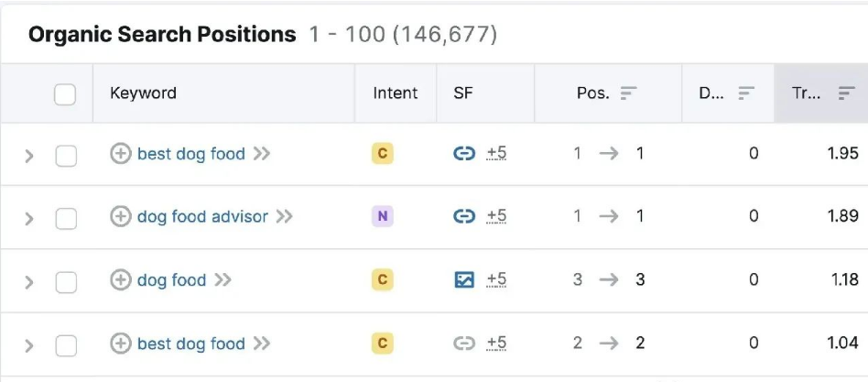868x382 pixels.
Task: Click the Keyword column header
Action: pyautogui.click(x=143, y=93)
